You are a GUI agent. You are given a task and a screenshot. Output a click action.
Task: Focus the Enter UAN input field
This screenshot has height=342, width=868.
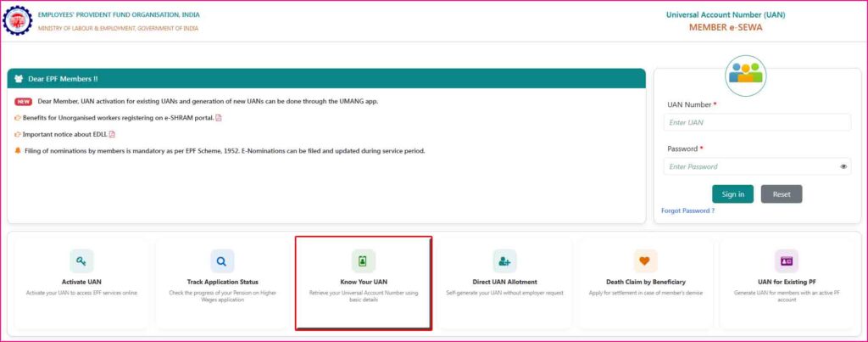pos(756,123)
